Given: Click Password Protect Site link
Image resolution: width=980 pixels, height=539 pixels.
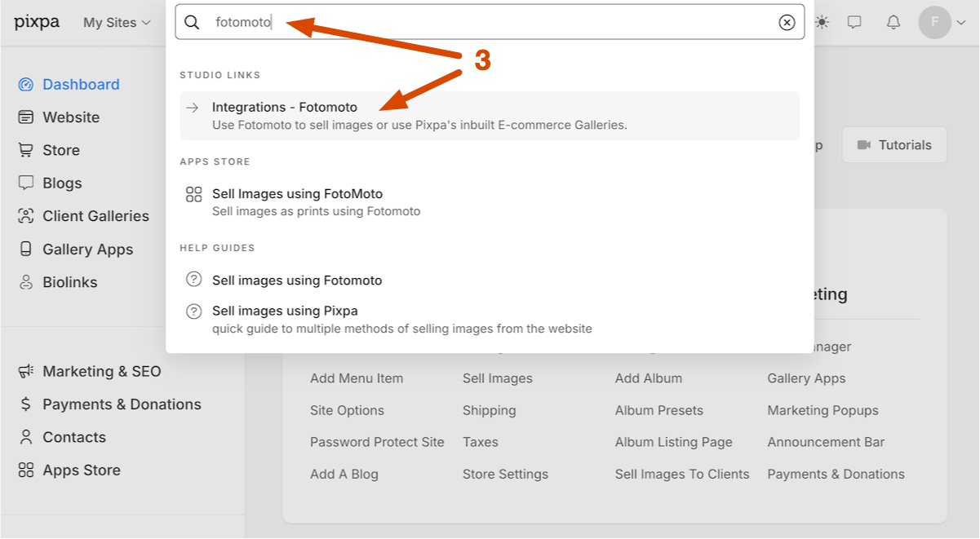Looking at the screenshot, I should pos(377,442).
